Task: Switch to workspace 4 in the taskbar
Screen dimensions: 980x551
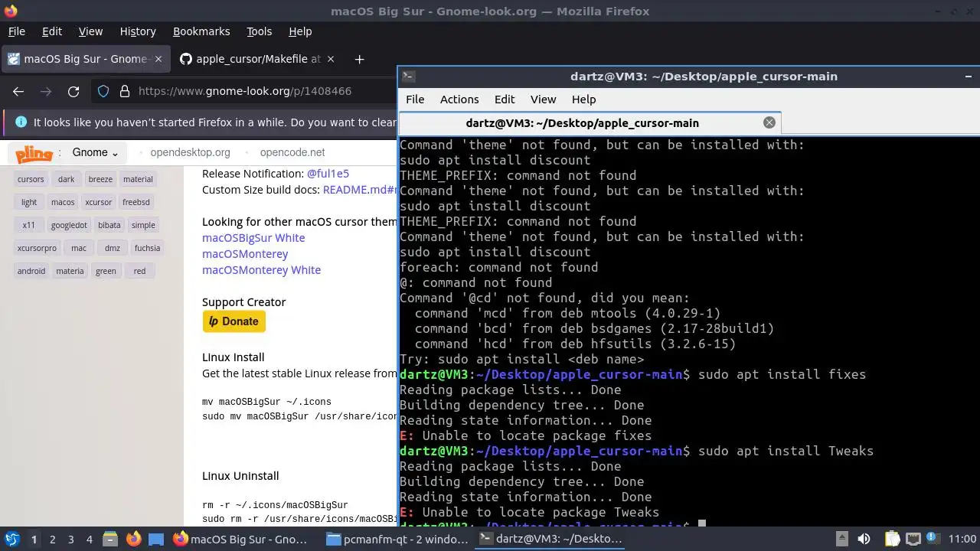Action: tap(89, 540)
